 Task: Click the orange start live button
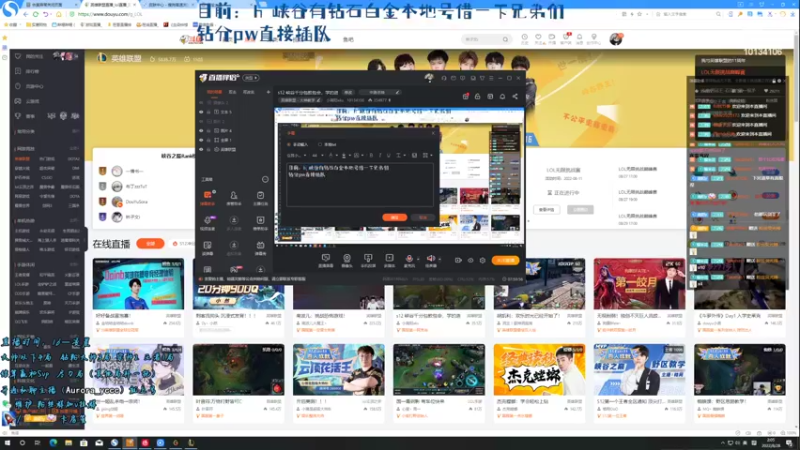coord(506,260)
